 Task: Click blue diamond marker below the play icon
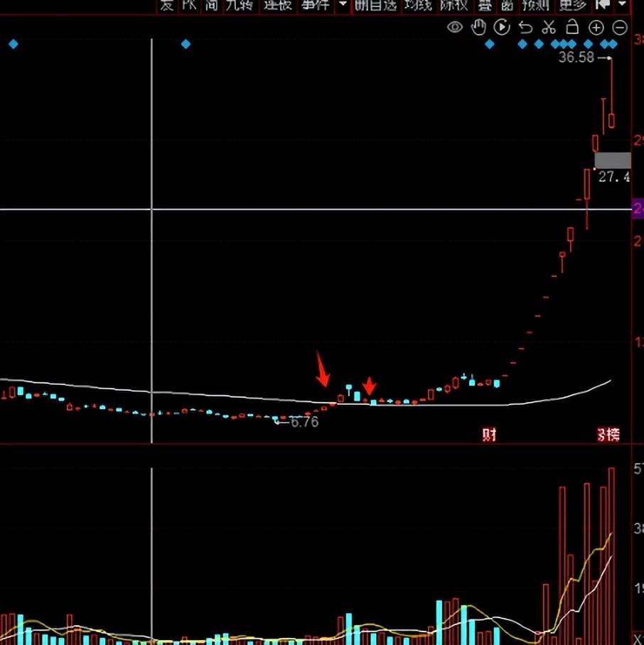[x=489, y=44]
